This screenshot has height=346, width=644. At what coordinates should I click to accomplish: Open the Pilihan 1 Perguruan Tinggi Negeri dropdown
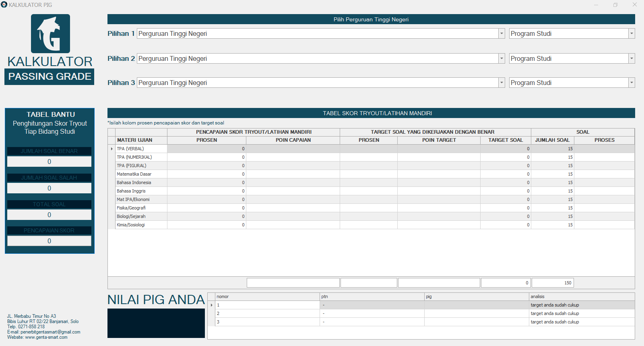click(x=502, y=34)
